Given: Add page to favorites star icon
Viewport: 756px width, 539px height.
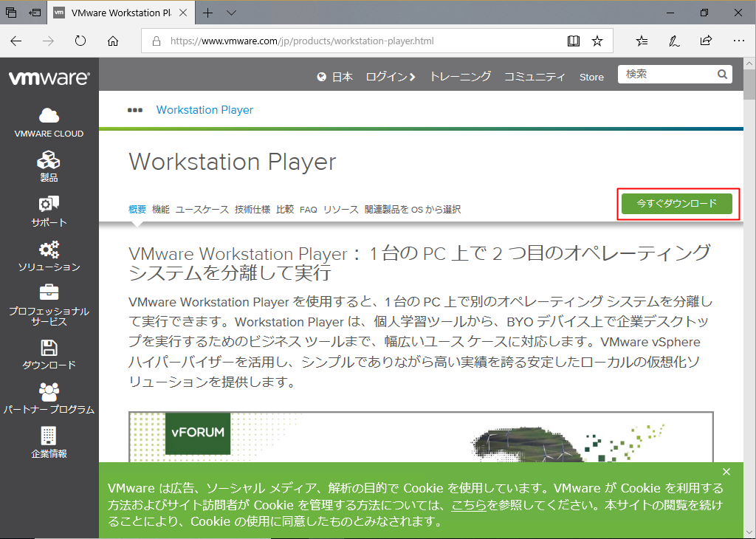Looking at the screenshot, I should click(597, 41).
